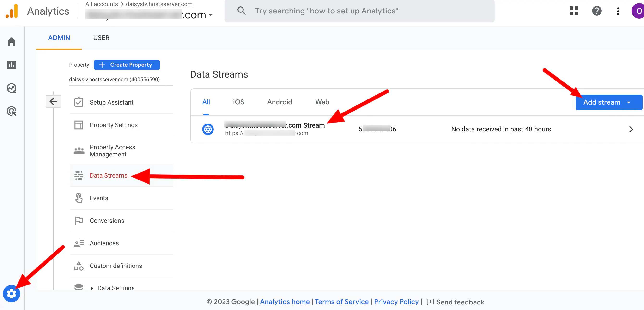Open the Advertising target icon
The height and width of the screenshot is (310, 644).
tap(12, 111)
